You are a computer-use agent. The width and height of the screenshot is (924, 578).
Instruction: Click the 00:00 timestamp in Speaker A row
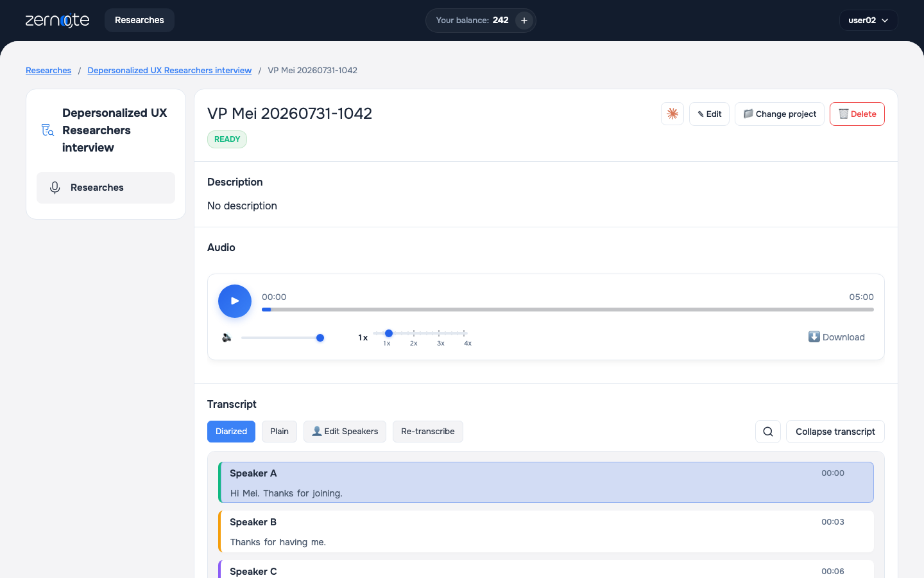[x=833, y=473]
